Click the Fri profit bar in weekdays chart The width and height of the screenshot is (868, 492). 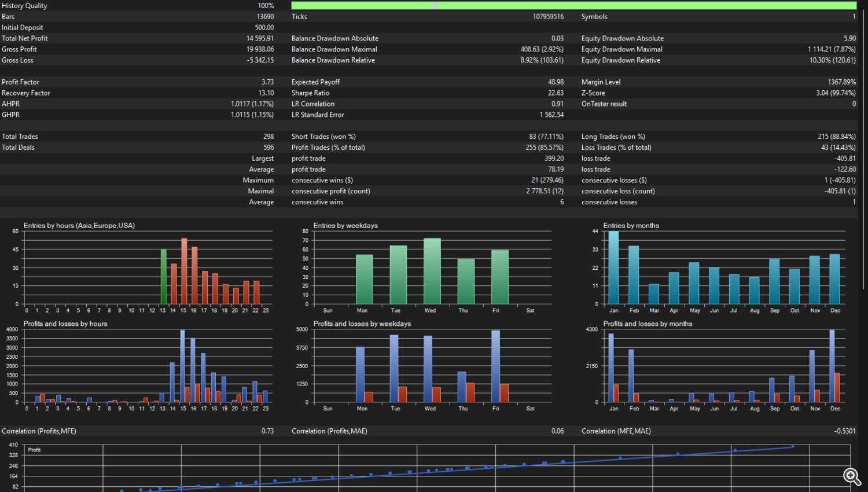[495, 366]
